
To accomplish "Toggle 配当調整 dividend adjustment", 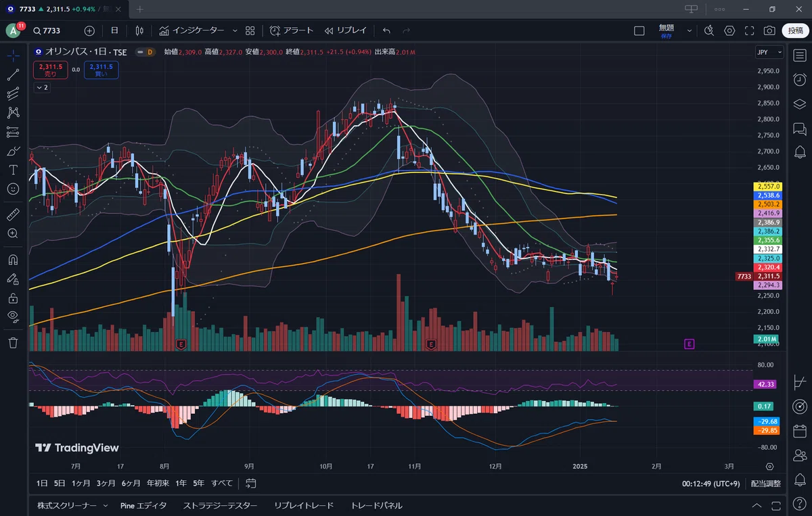I will coord(765,484).
